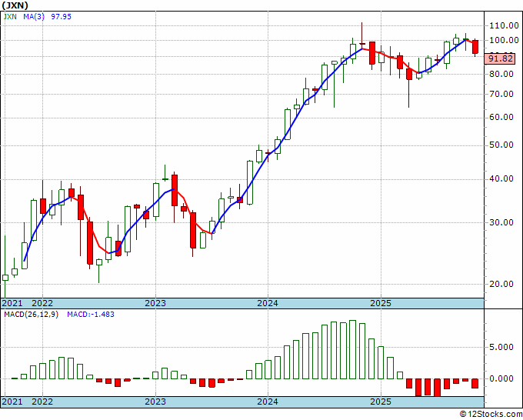Click the 20.00 price axis label
Screen dimensions: 523x420
[x=501, y=284]
